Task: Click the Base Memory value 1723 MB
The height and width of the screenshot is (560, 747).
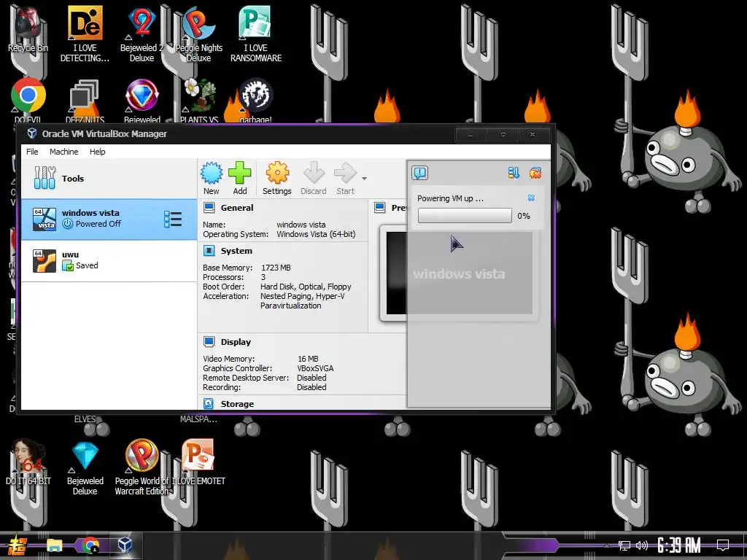Action: tap(276, 268)
